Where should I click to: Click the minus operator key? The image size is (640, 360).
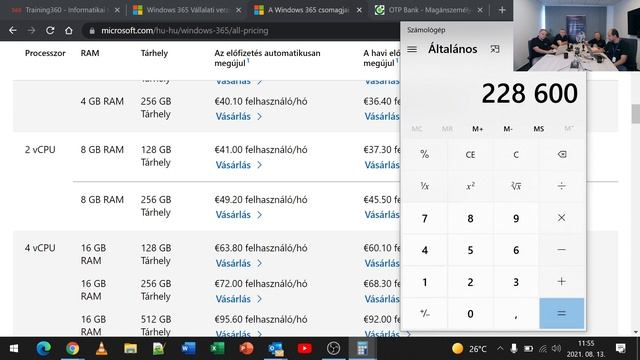pos(562,250)
